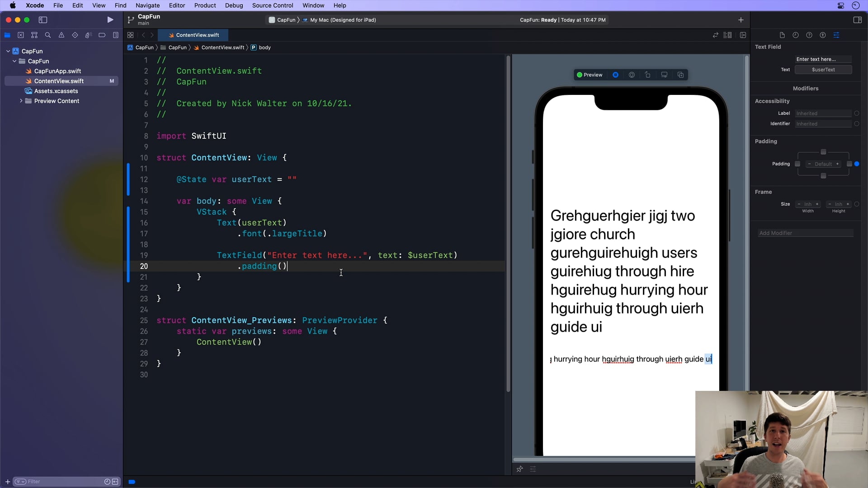Click the CapFun project breadcrumb
The image size is (868, 488).
(x=141, y=47)
